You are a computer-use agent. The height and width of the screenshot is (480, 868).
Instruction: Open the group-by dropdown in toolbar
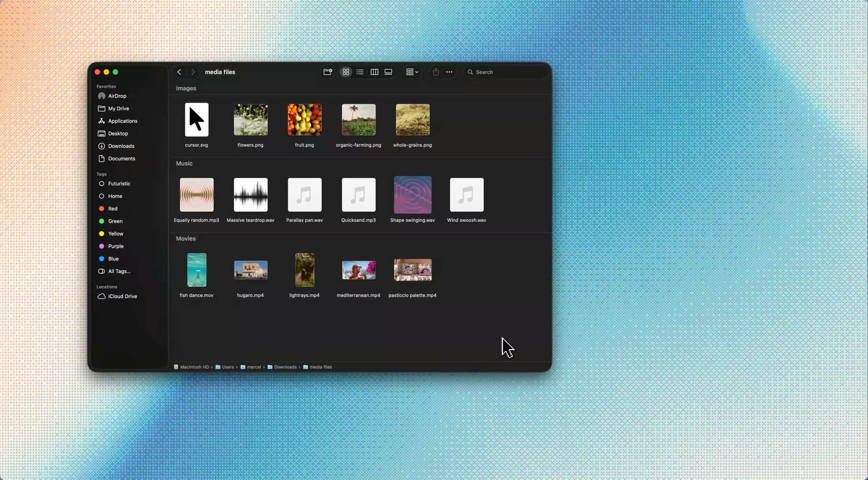[412, 72]
